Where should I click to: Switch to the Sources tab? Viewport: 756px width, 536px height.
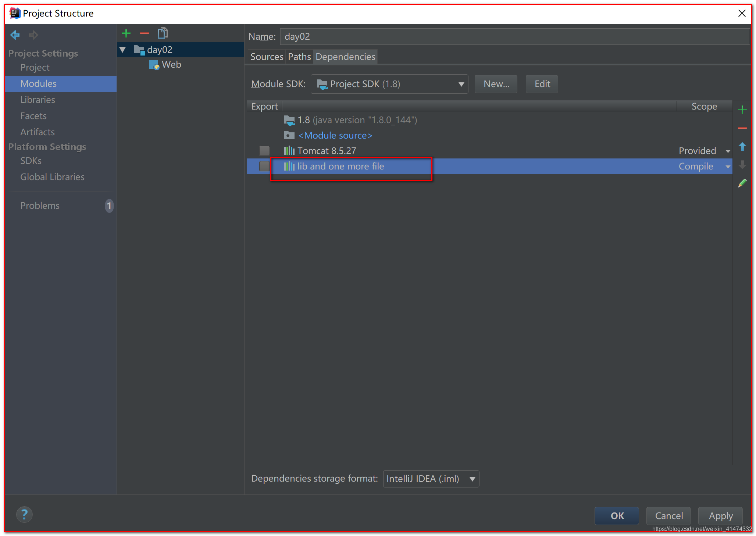[x=267, y=57]
